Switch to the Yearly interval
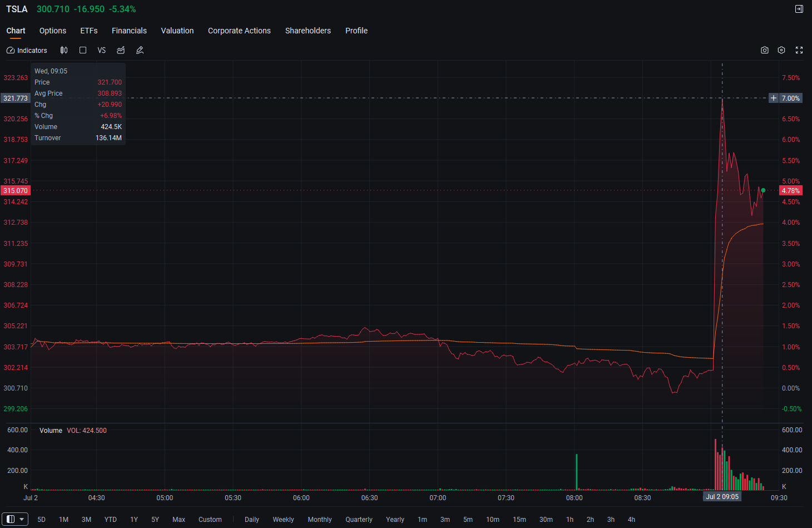Image resolution: width=812 pixels, height=528 pixels. pyautogui.click(x=395, y=520)
